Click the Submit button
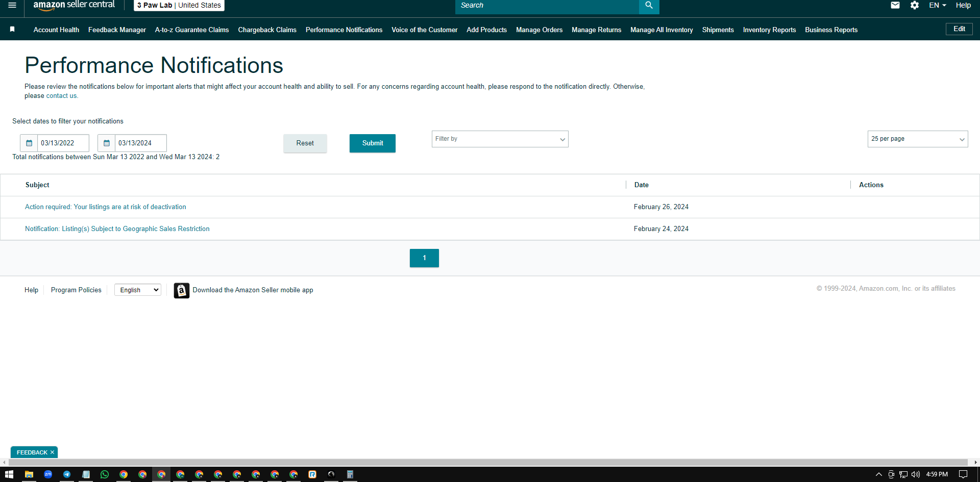 373,143
